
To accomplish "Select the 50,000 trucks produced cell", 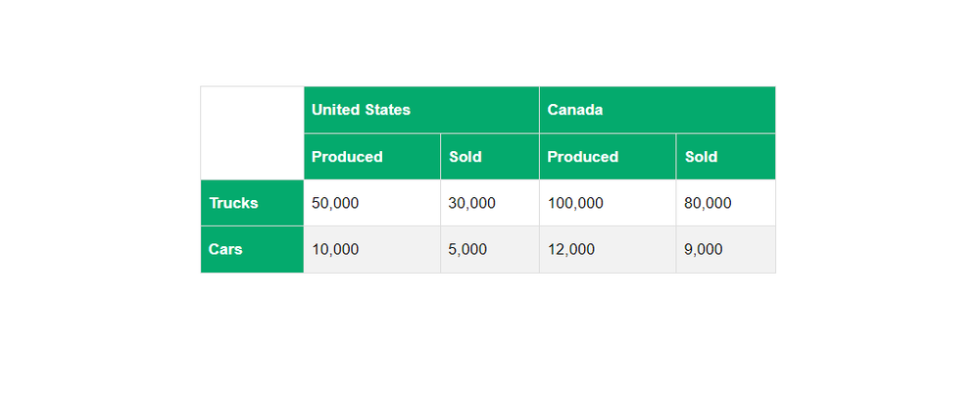I will coord(335,203).
